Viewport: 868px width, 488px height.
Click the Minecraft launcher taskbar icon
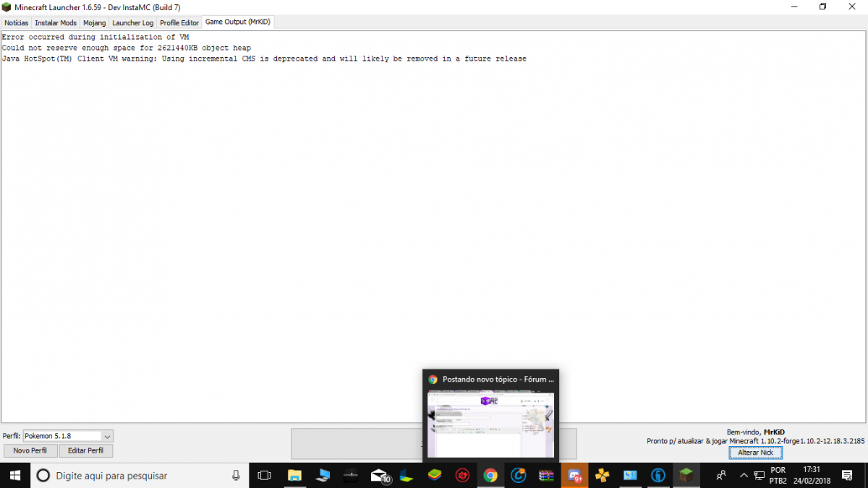[686, 475]
